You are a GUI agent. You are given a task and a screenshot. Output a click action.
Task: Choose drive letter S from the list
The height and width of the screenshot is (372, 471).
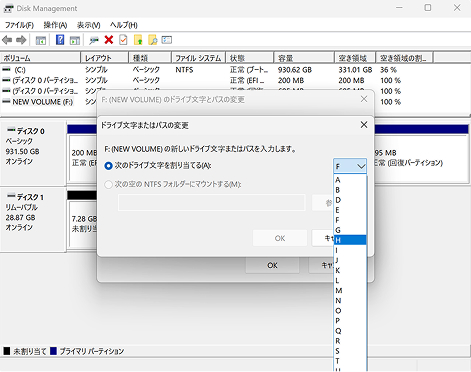pos(350,351)
